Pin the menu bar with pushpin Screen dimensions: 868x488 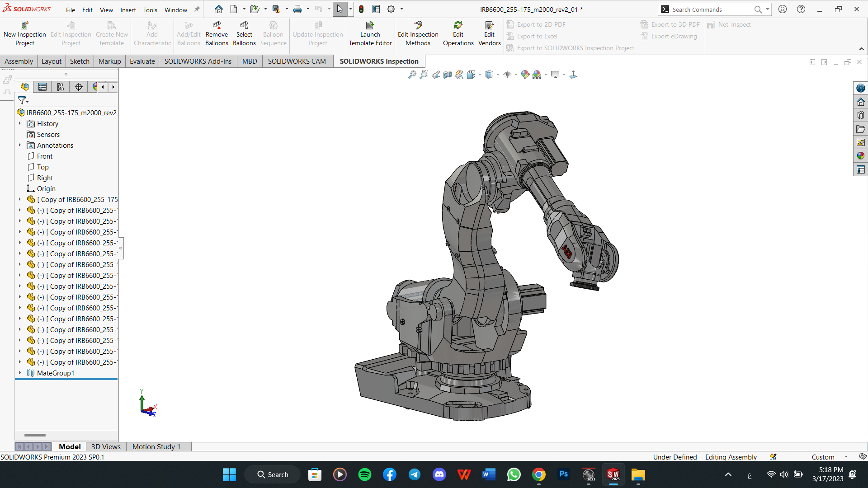[197, 9]
